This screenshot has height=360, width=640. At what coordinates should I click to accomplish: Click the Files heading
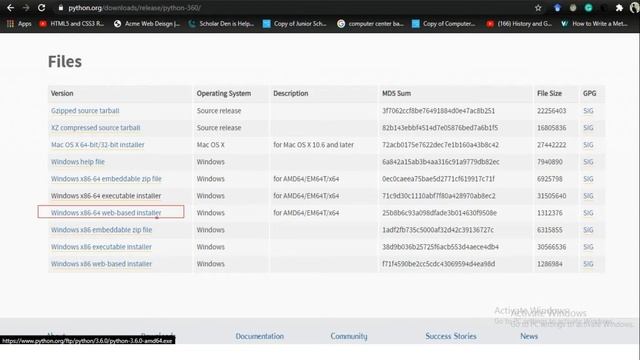[x=65, y=62]
